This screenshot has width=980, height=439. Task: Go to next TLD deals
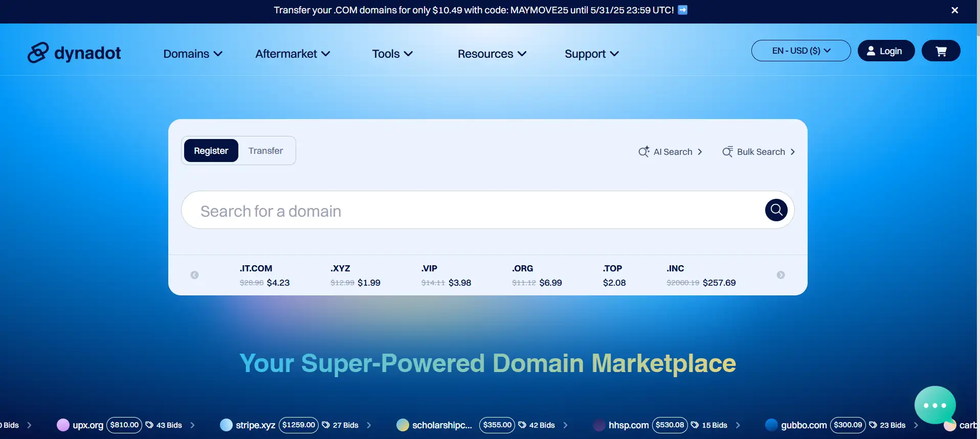[x=781, y=275]
